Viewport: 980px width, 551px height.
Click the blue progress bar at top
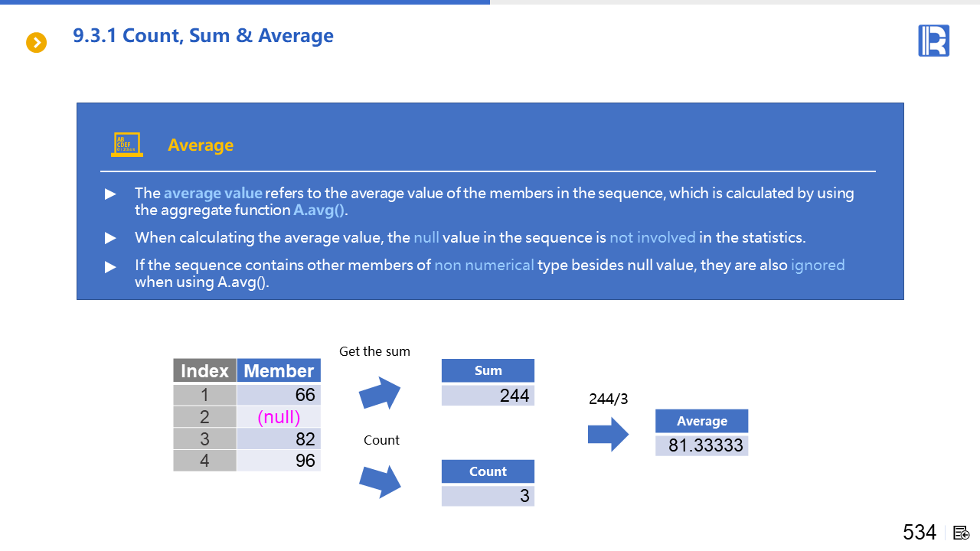[245, 2]
